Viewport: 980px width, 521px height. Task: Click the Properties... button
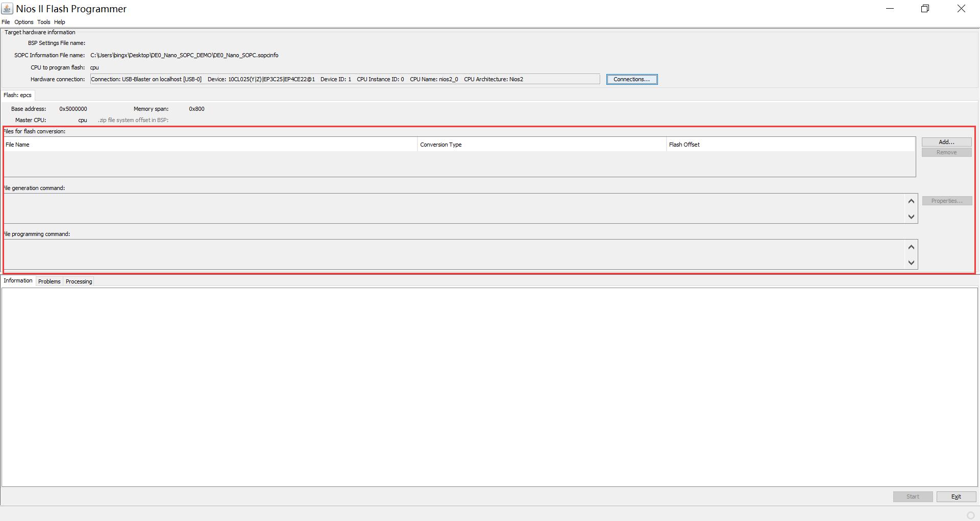[946, 201]
